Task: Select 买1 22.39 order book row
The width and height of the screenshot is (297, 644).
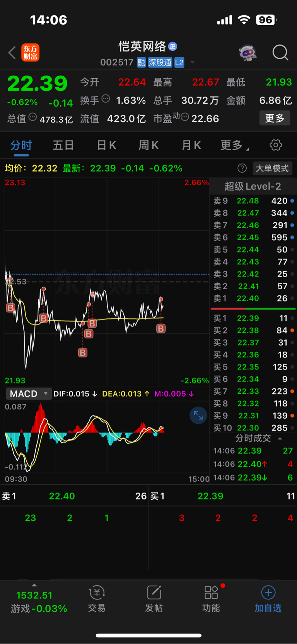Action: (x=253, y=318)
